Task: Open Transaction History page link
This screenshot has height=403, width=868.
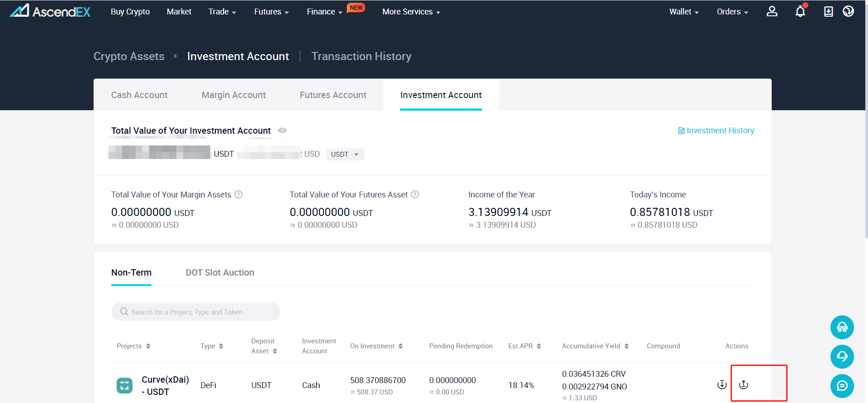Action: pyautogui.click(x=361, y=56)
